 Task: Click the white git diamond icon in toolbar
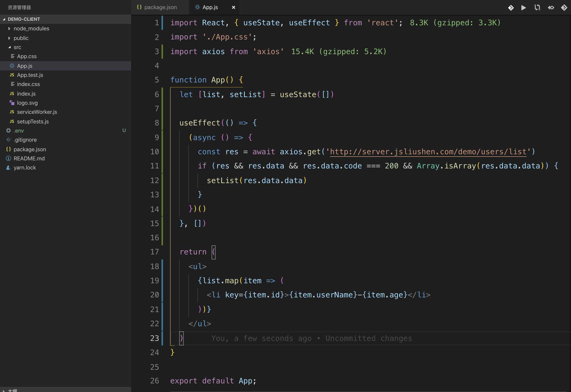[x=511, y=8]
